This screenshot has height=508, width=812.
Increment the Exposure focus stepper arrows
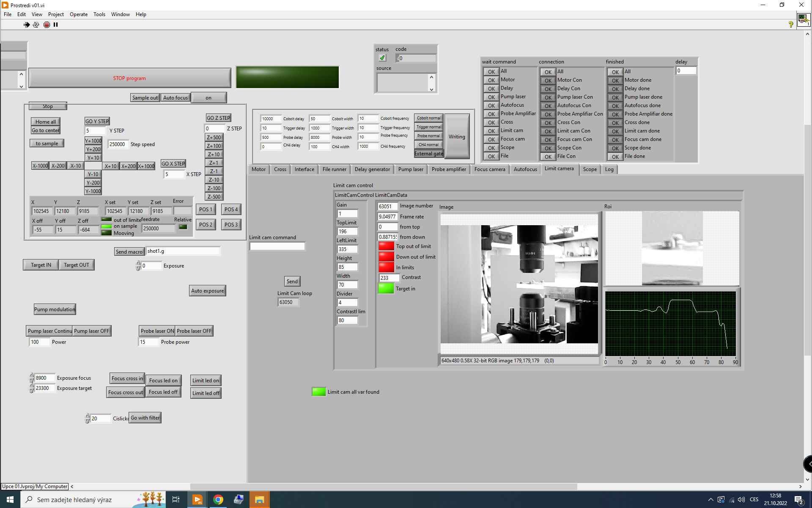(32, 375)
